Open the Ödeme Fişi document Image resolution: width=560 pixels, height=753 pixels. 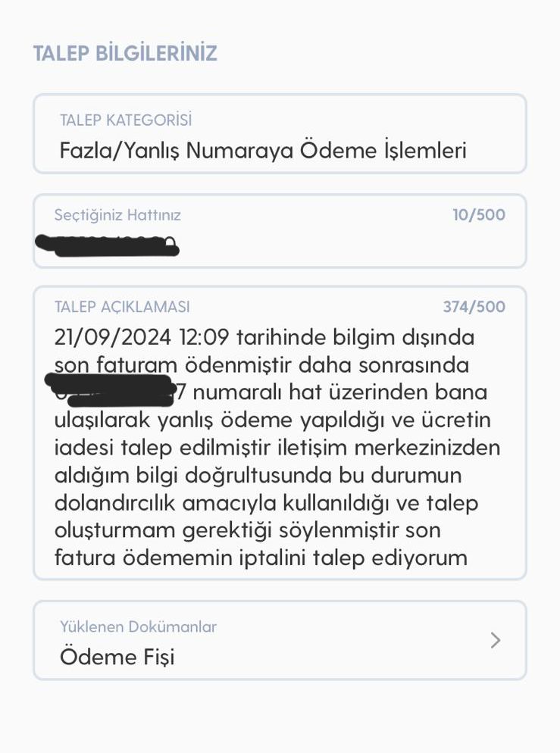point(117,656)
